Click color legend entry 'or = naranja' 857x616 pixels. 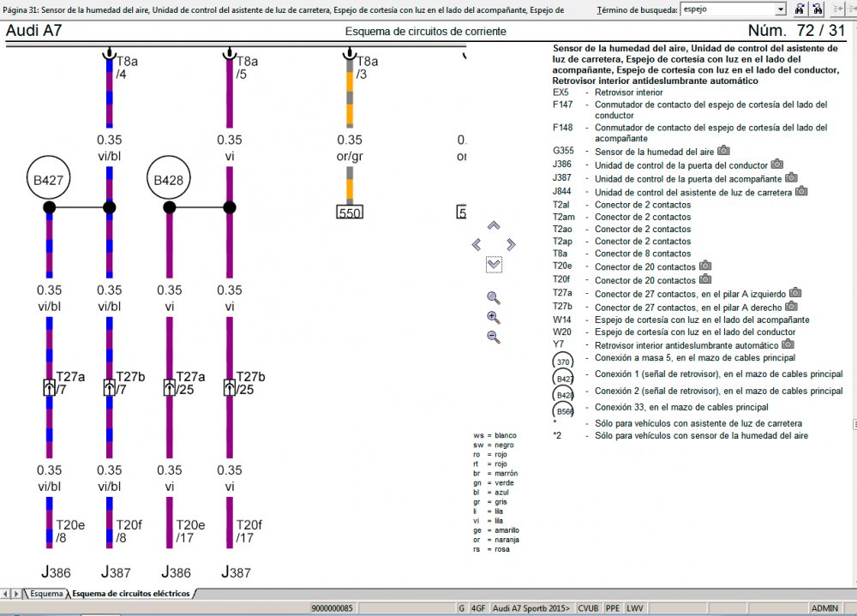tap(496, 540)
